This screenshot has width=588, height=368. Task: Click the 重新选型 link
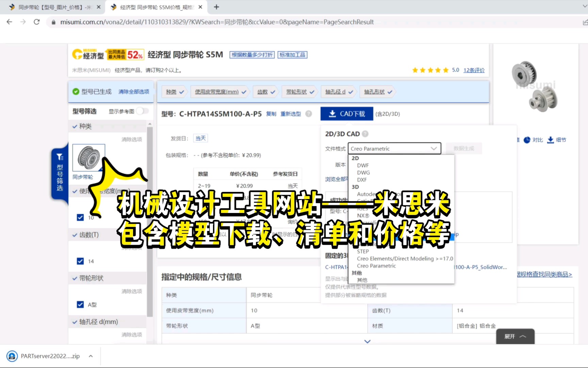pos(291,114)
